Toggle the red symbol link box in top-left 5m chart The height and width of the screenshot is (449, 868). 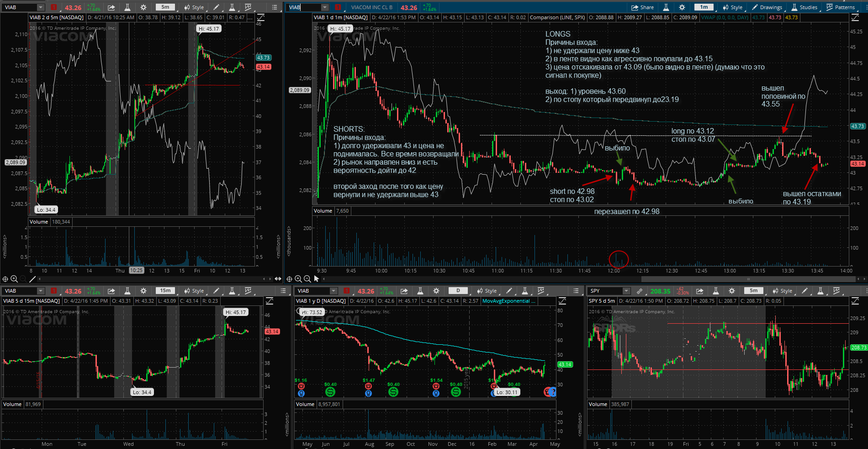coord(53,7)
